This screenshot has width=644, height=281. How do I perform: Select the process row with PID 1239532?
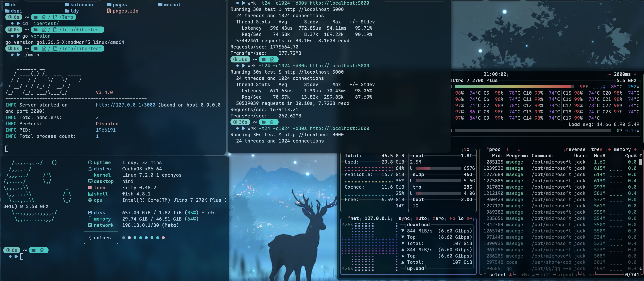(560, 168)
